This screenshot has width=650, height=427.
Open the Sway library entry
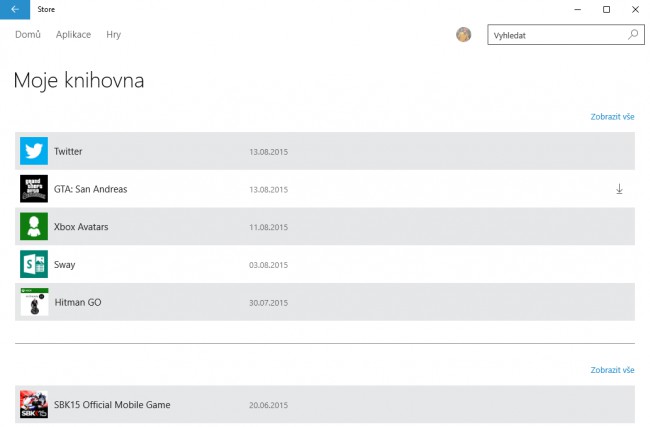click(x=325, y=264)
